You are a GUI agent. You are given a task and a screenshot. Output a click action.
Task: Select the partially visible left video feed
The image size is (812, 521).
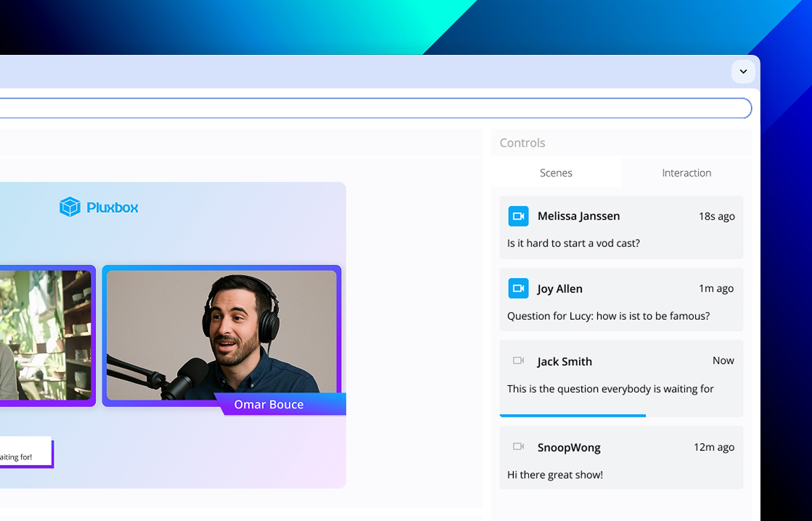click(45, 335)
